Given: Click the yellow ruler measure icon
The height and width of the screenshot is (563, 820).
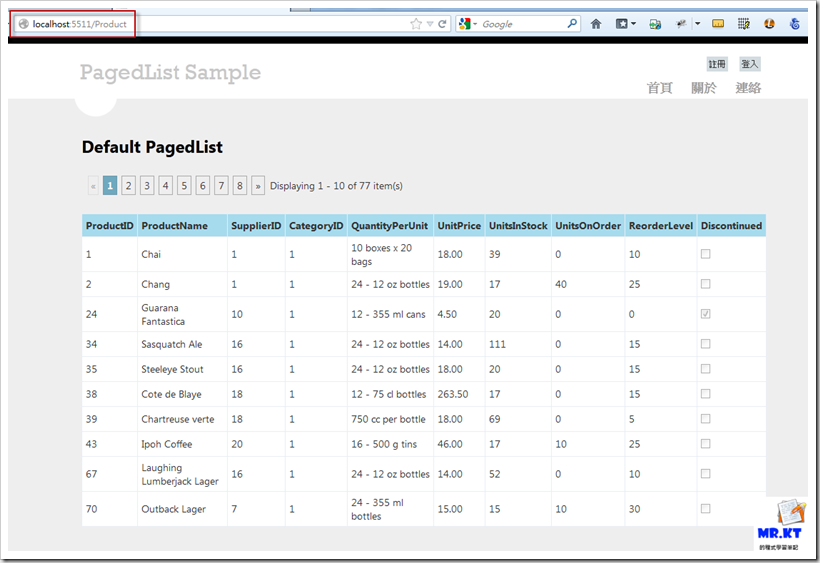Looking at the screenshot, I should point(718,24).
